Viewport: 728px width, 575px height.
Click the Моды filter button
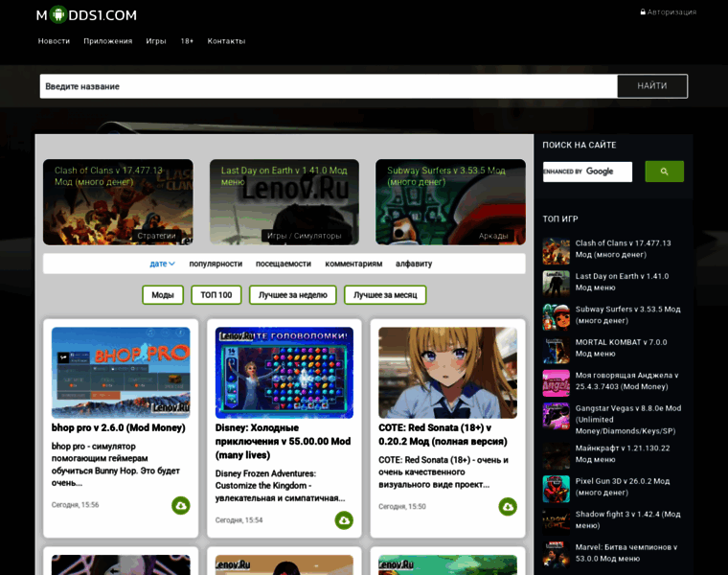coord(163,295)
